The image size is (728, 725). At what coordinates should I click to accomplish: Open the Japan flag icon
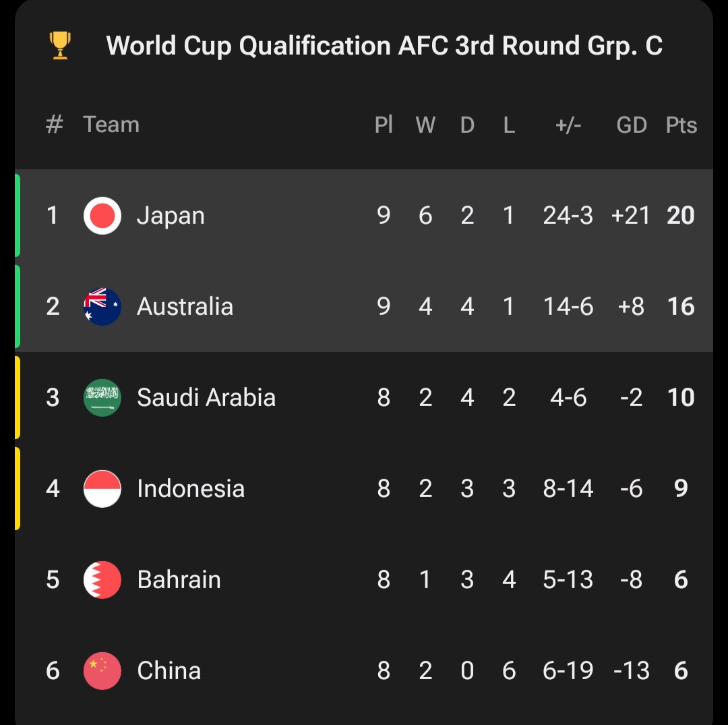[102, 216]
